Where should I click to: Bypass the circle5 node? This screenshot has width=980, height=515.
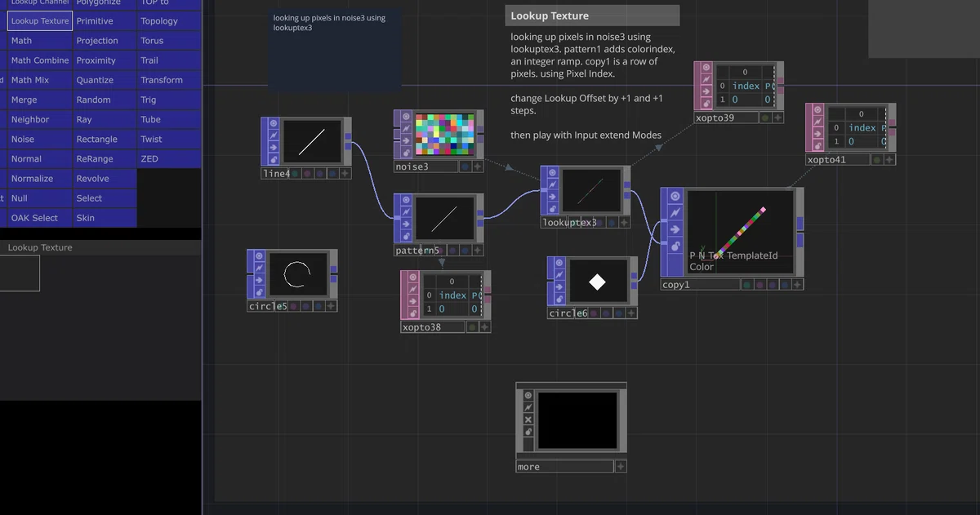(260, 280)
